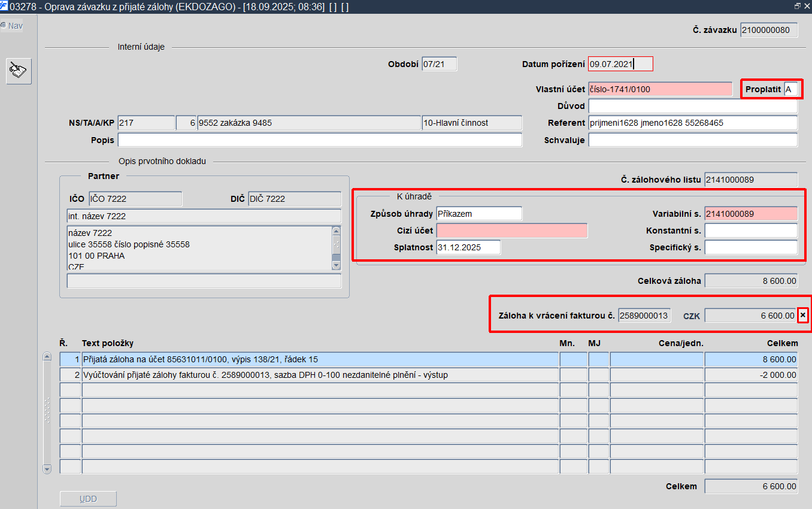Click the Důvod input field
Screen dimensions: 812x509
tap(693, 106)
